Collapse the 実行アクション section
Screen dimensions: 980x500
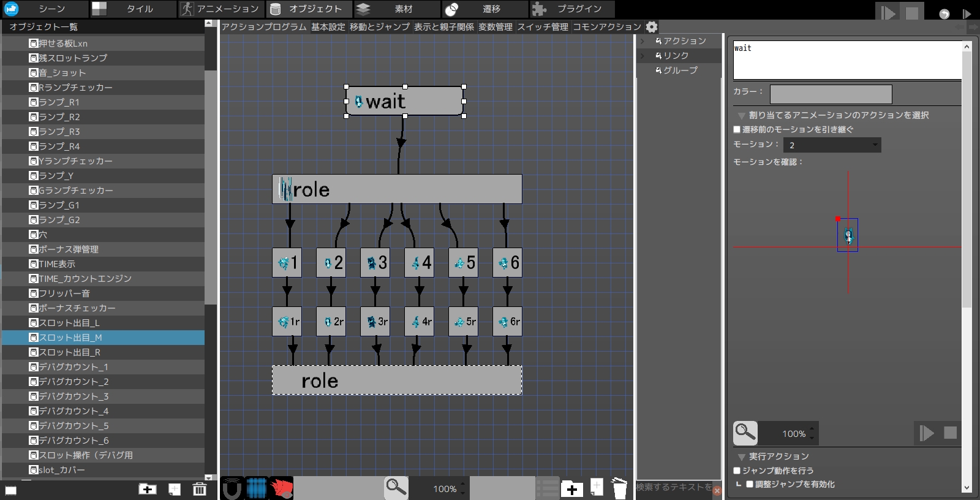(x=741, y=457)
